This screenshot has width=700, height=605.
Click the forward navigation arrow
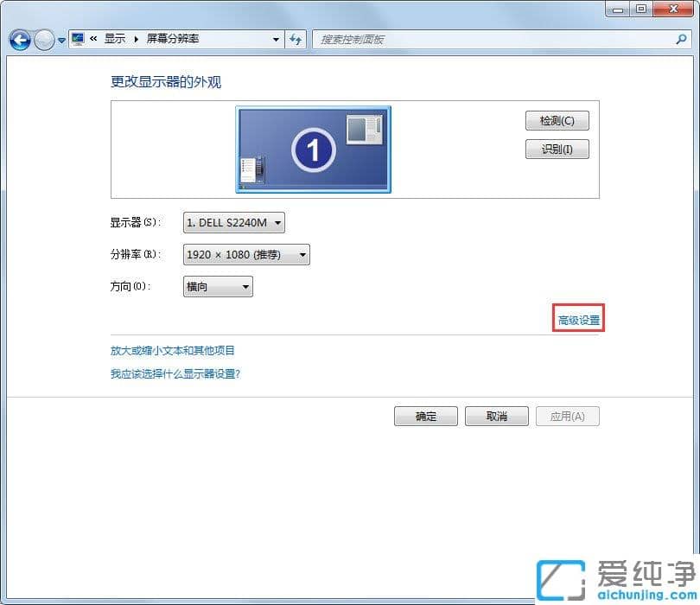pyautogui.click(x=43, y=40)
